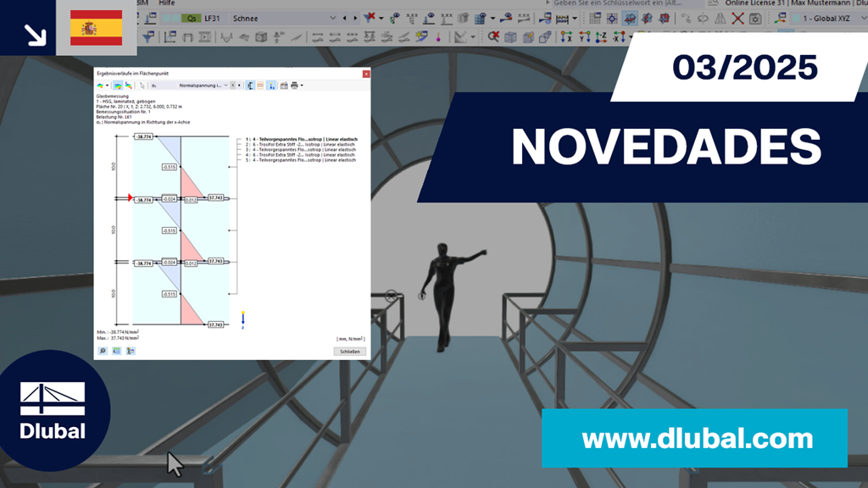This screenshot has height=488, width=868.
Task: Click the cursor pick icon in the dialog toolbar
Action: click(x=142, y=86)
